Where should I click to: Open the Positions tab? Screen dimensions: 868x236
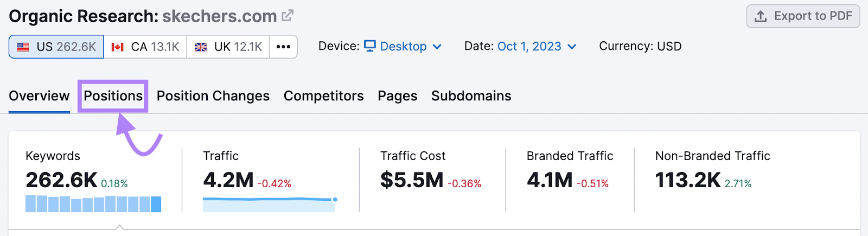[x=113, y=96]
